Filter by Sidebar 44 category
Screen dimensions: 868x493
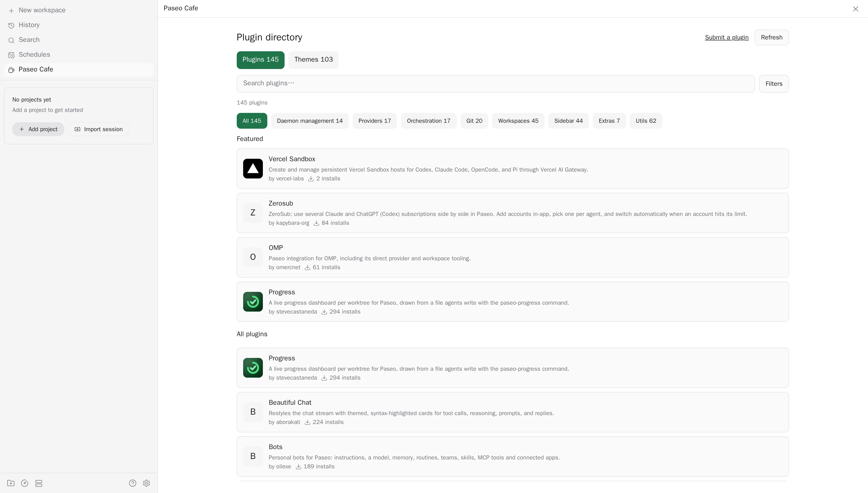click(x=568, y=121)
